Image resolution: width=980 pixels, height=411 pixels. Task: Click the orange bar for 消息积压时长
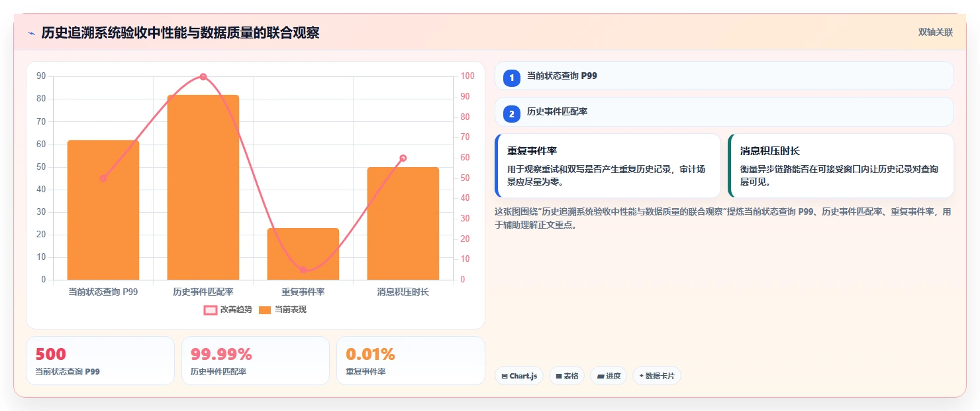pyautogui.click(x=403, y=223)
